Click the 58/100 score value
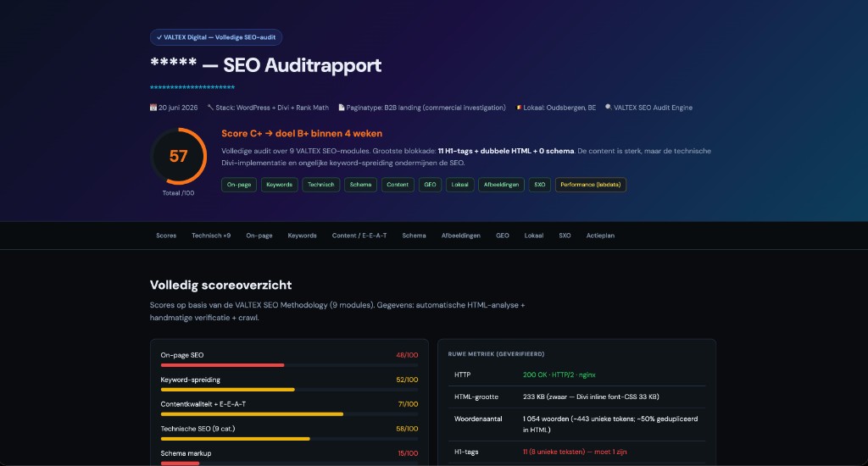This screenshot has height=466, width=868. [x=407, y=429]
